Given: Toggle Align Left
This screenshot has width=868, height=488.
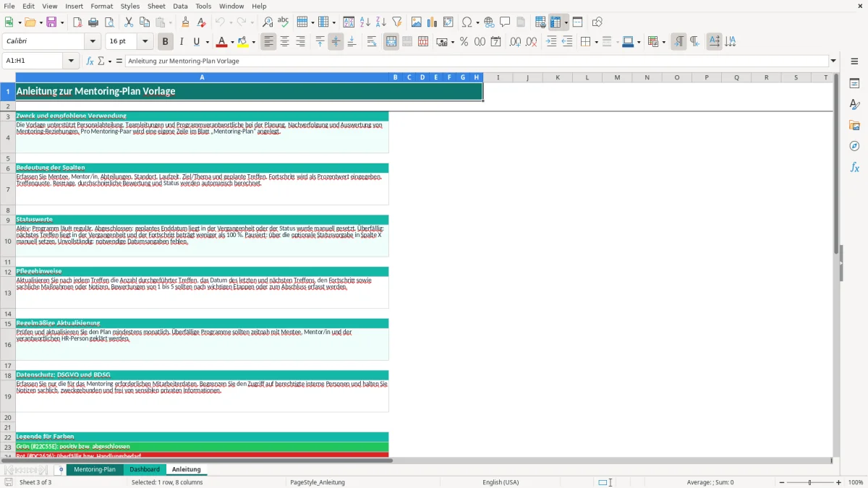Looking at the screenshot, I should click(x=269, y=42).
